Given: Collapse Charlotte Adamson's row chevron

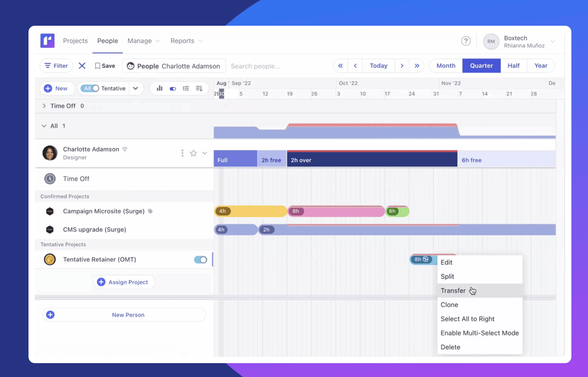Looking at the screenshot, I should 205,153.
